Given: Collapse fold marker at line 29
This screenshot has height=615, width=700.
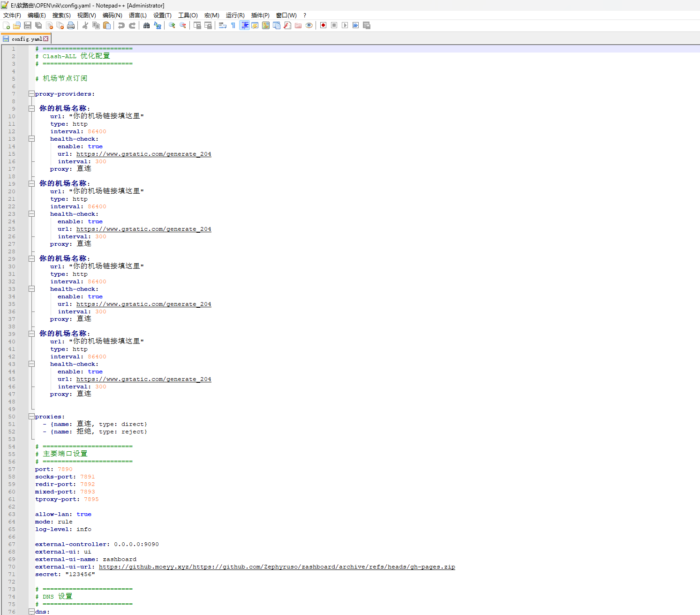Looking at the screenshot, I should coord(31,258).
